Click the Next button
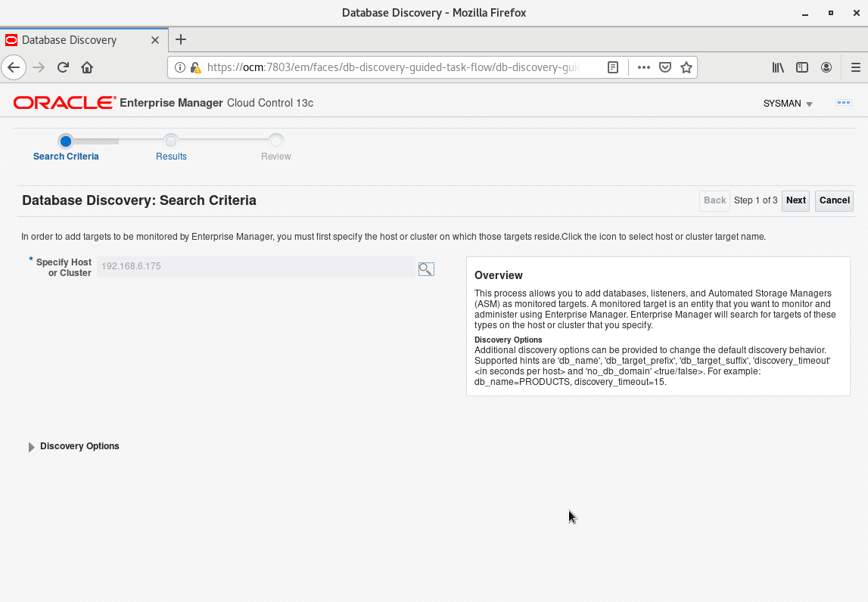Screen dimensions: 868x602 click(795, 200)
